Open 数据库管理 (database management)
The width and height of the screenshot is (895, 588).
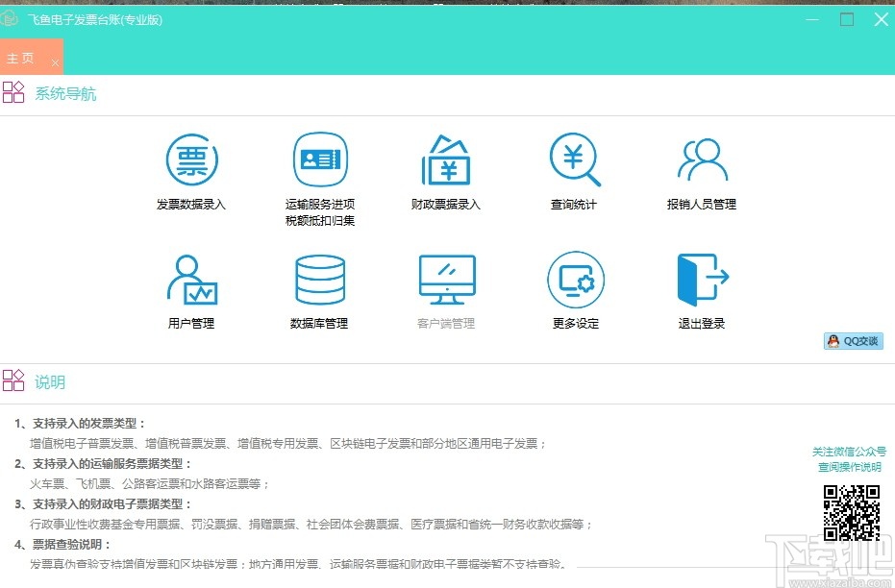pos(319,288)
